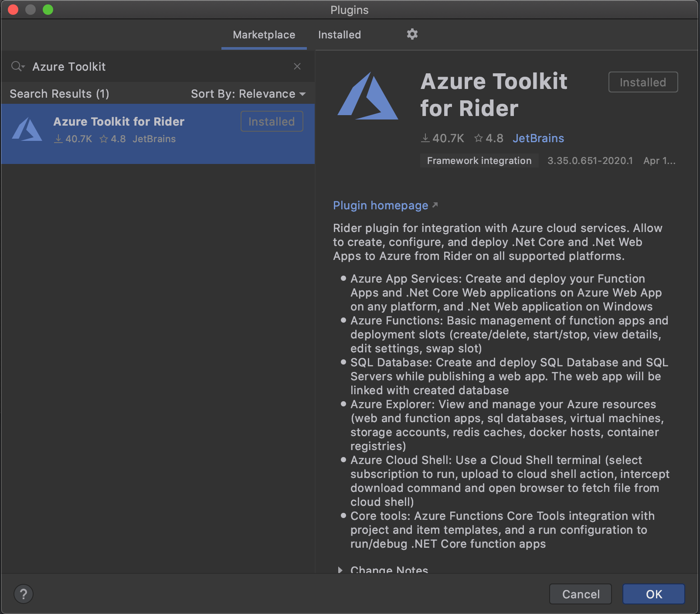Click the Azure Toolkit for Rider heading
Screen dimensions: 700x614
tap(494, 95)
